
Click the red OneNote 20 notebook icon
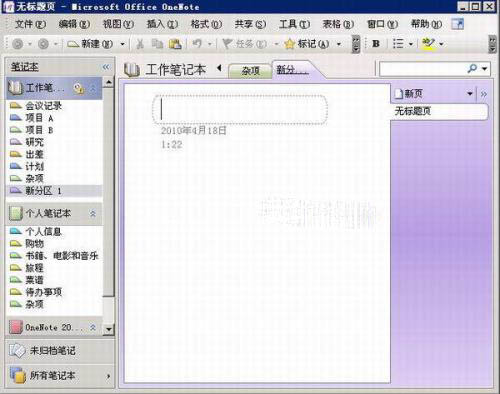[16, 327]
